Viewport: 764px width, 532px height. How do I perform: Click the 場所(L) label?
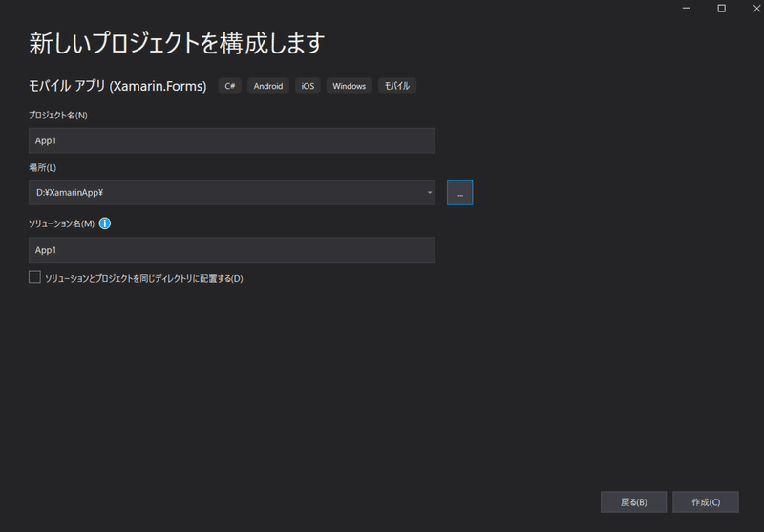click(x=42, y=167)
